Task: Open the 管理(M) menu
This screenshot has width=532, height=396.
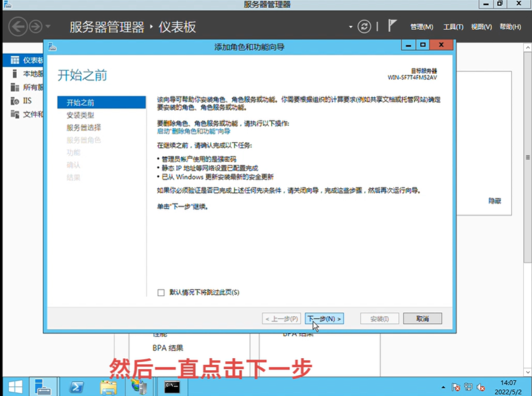Action: (x=421, y=27)
